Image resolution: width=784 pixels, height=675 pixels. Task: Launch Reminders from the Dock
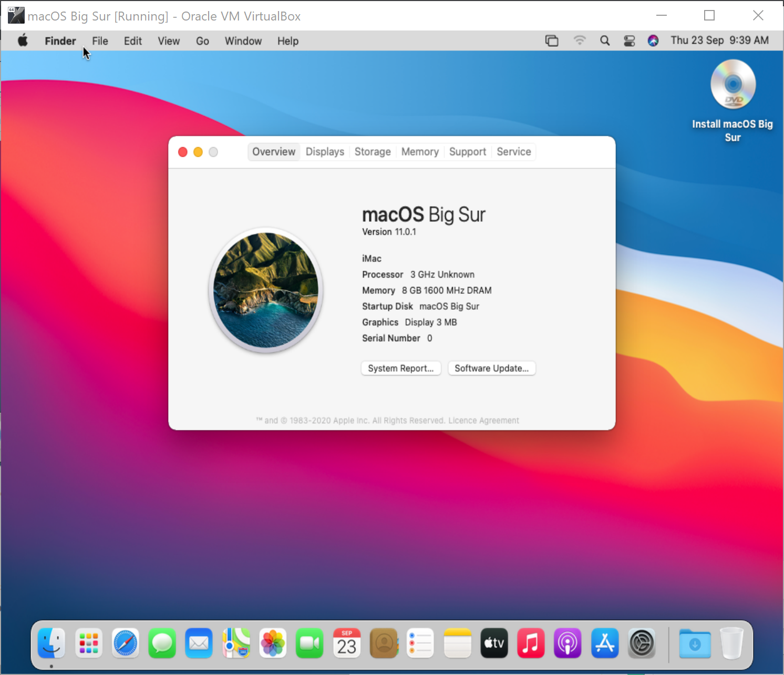(x=420, y=642)
